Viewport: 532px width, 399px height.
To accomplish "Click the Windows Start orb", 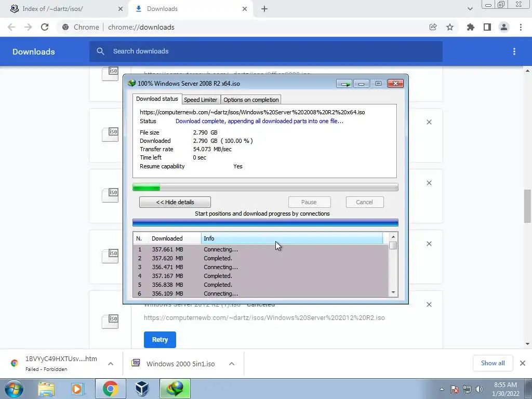I will tap(14, 389).
